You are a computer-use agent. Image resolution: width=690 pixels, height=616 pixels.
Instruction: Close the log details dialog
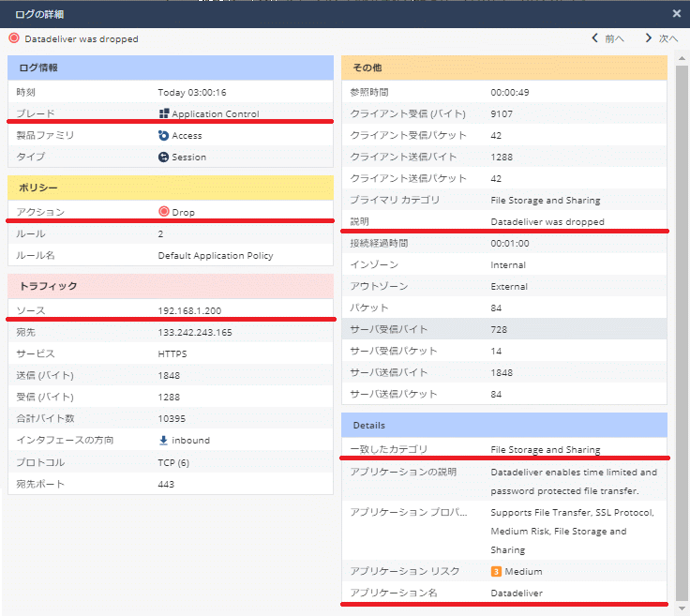[x=677, y=13]
